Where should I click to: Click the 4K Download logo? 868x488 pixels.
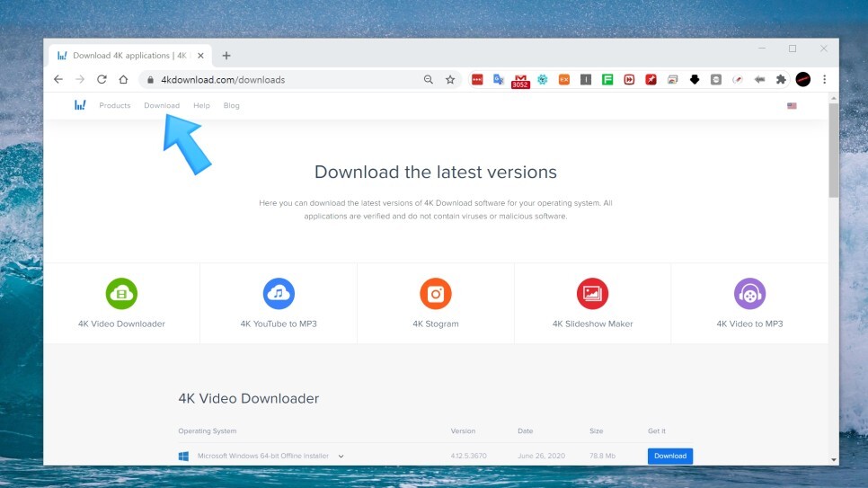[x=80, y=104]
